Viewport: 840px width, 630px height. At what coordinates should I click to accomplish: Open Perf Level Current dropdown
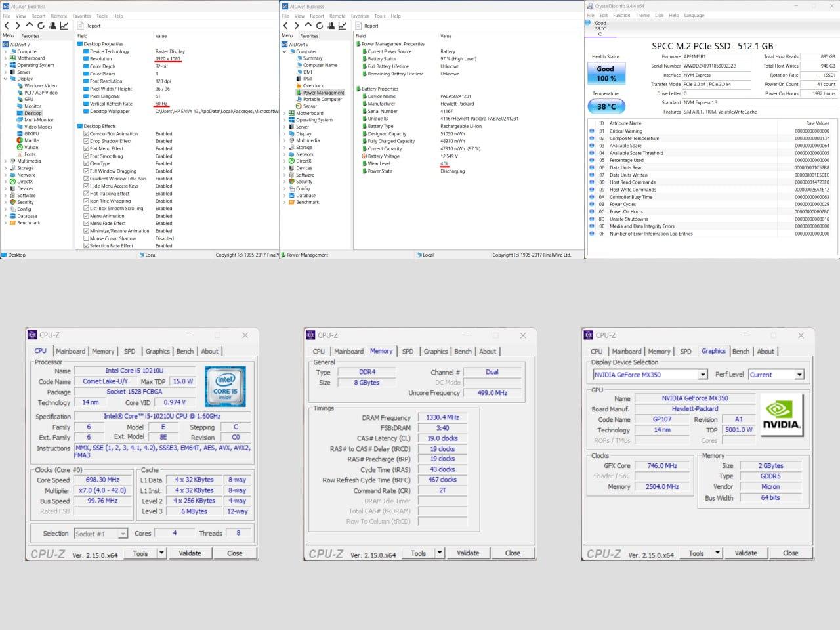click(x=799, y=375)
